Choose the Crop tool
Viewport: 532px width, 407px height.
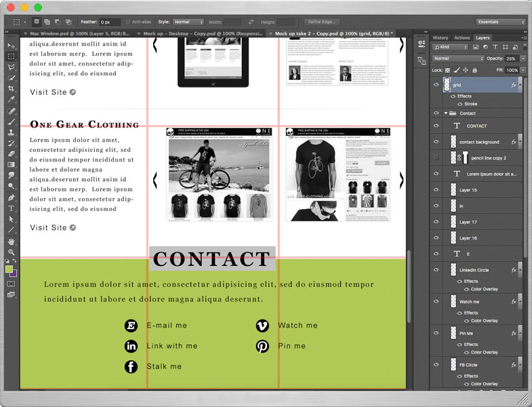(x=11, y=89)
